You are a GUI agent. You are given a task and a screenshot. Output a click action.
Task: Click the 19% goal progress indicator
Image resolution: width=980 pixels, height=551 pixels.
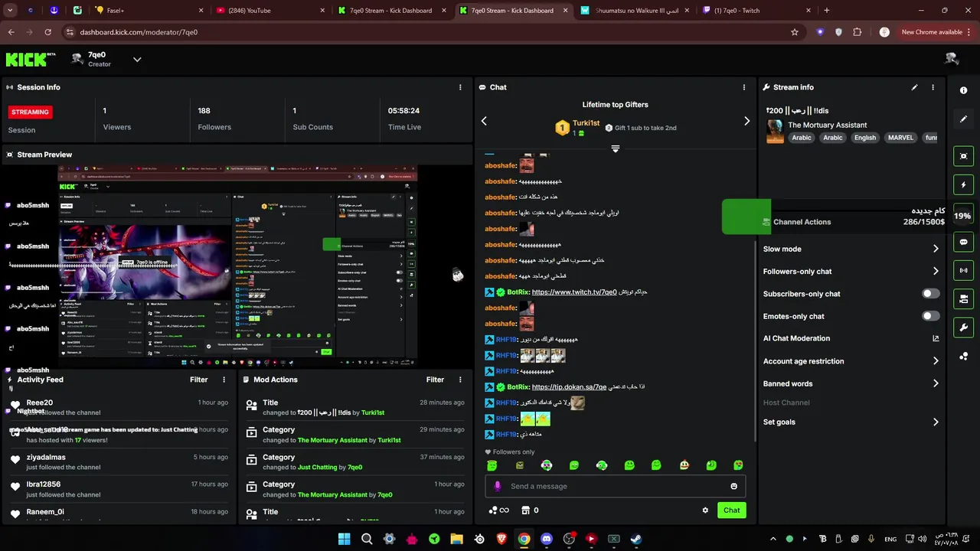coord(962,216)
